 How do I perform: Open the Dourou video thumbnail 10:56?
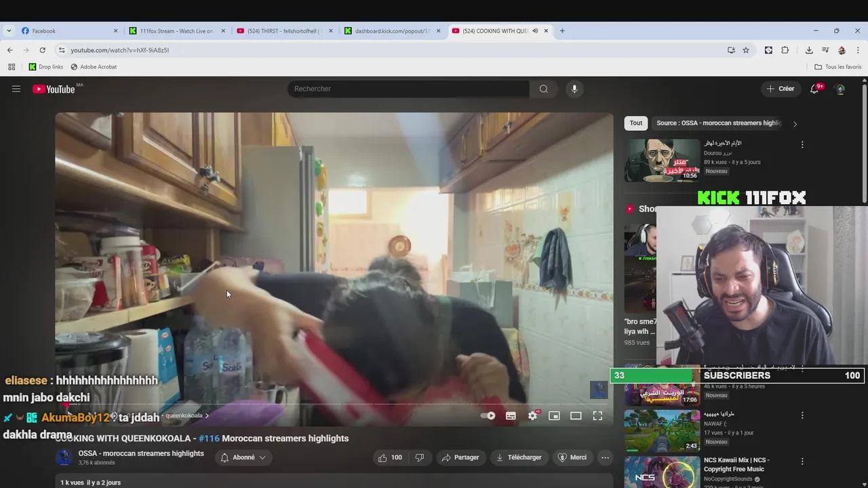coord(662,160)
